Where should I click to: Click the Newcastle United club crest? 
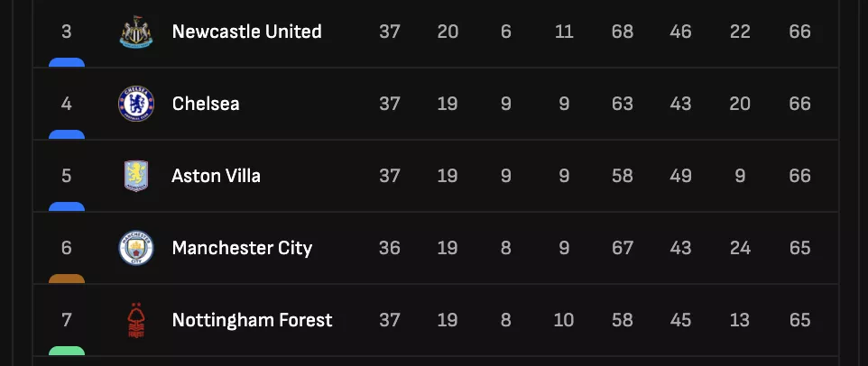[136, 32]
